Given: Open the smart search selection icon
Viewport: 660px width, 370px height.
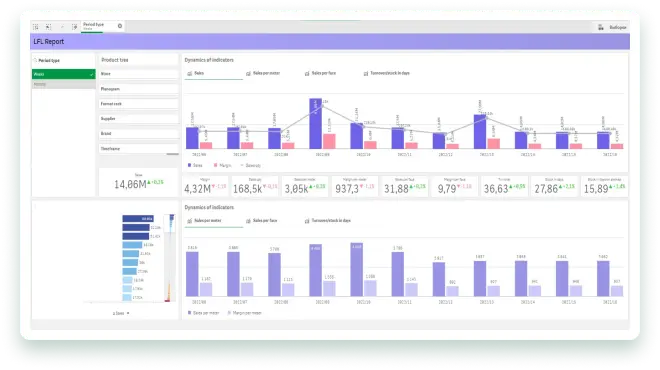Looking at the screenshot, I should point(36,27).
